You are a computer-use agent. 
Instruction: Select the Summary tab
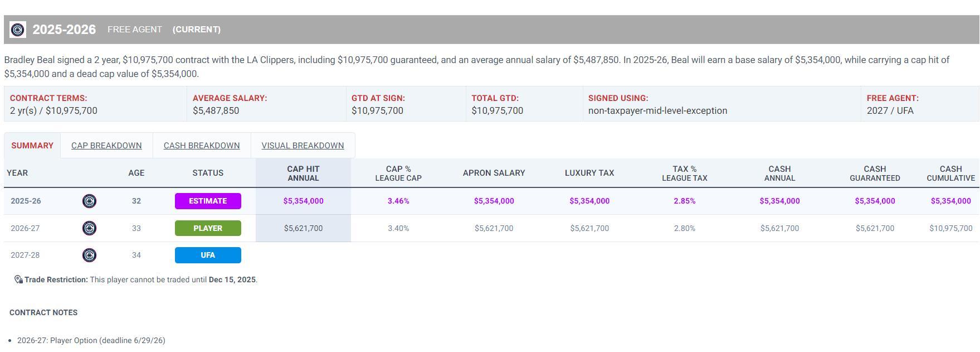click(32, 146)
